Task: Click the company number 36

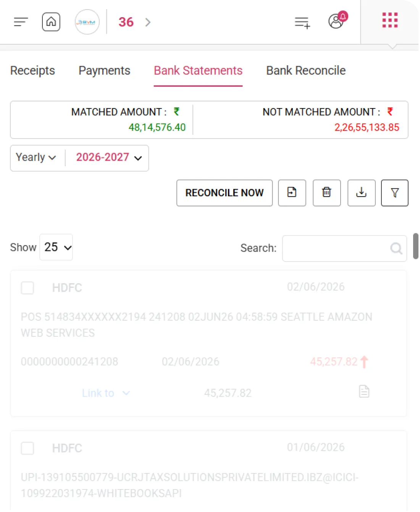Action: tap(126, 22)
